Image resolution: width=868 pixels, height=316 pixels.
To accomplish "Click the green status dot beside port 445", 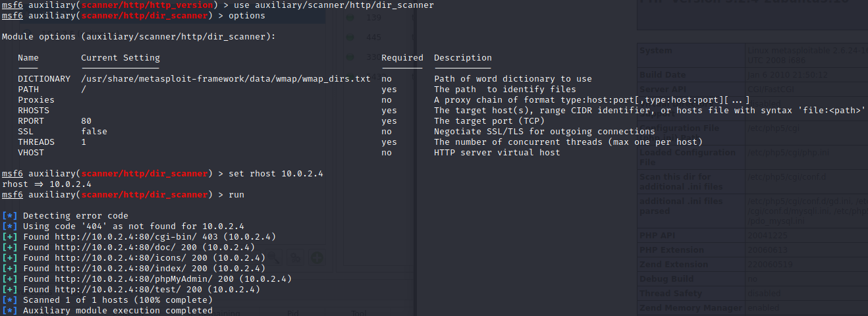I will pos(350,38).
